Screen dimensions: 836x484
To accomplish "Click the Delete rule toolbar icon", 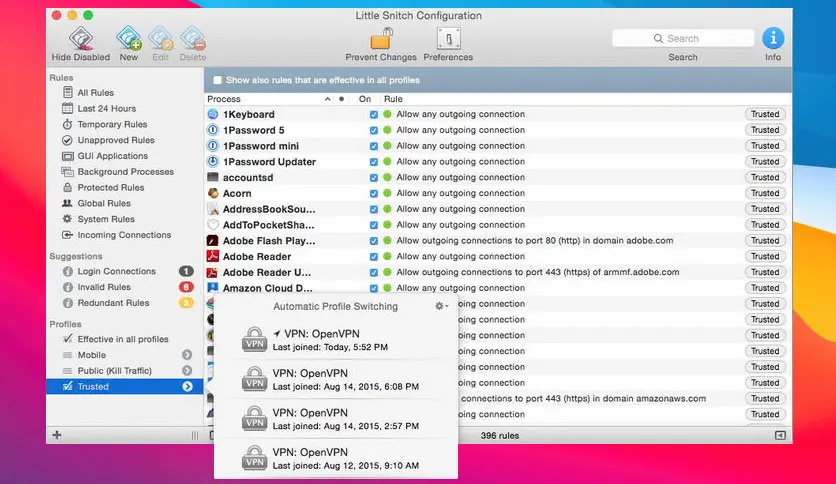I will coord(192,38).
